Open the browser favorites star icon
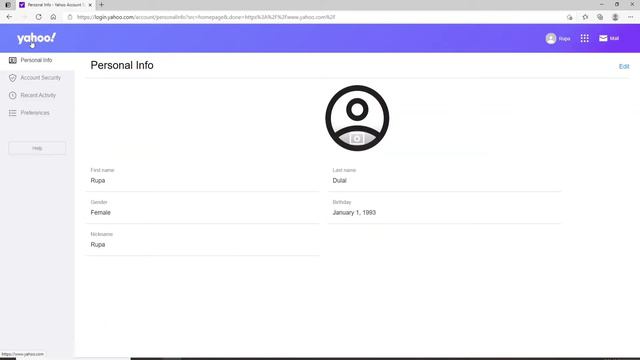The image size is (640, 360). click(585, 17)
